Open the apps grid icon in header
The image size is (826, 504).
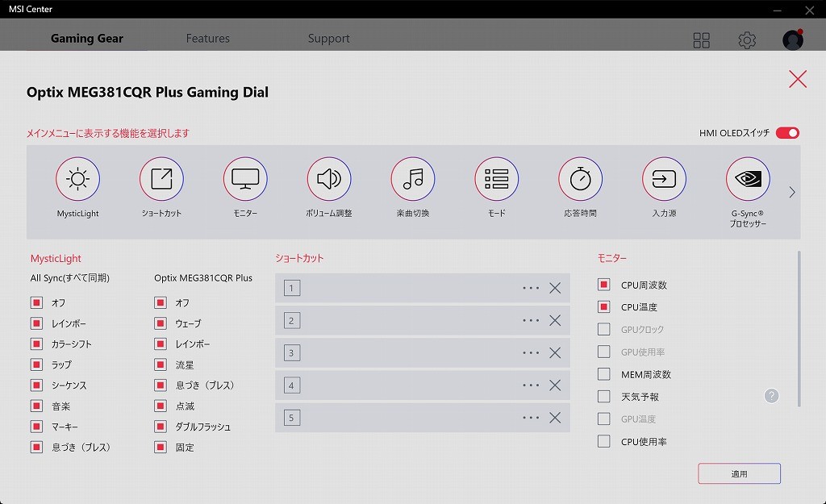[701, 40]
